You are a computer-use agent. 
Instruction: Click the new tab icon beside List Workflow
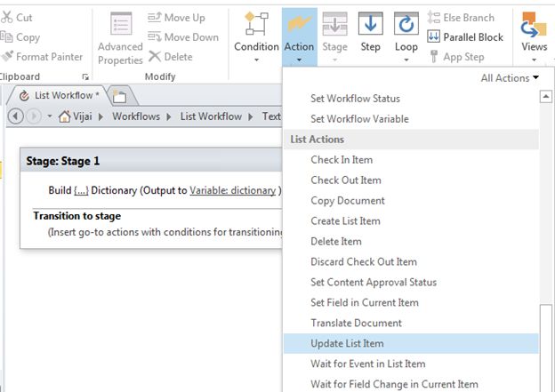tap(120, 95)
